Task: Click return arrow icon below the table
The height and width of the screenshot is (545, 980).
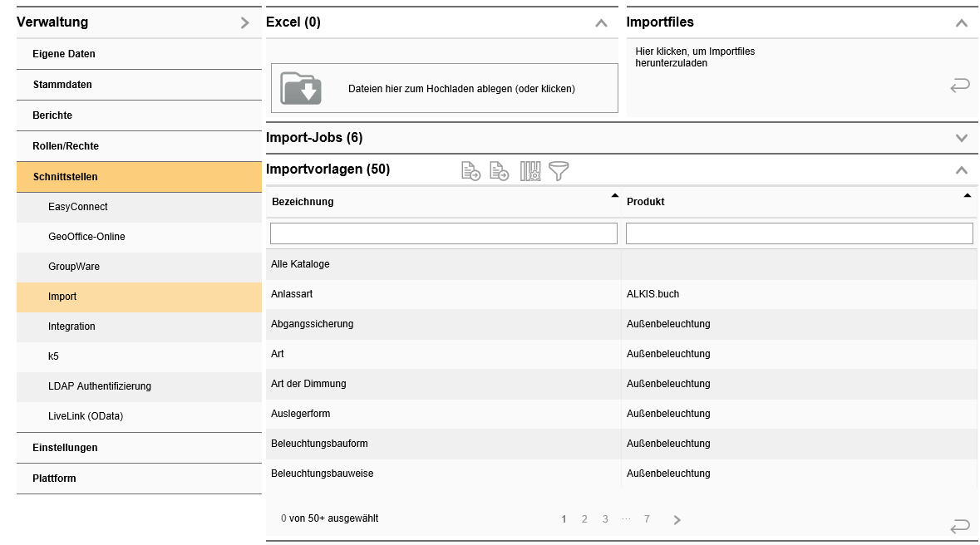Action: tap(959, 526)
